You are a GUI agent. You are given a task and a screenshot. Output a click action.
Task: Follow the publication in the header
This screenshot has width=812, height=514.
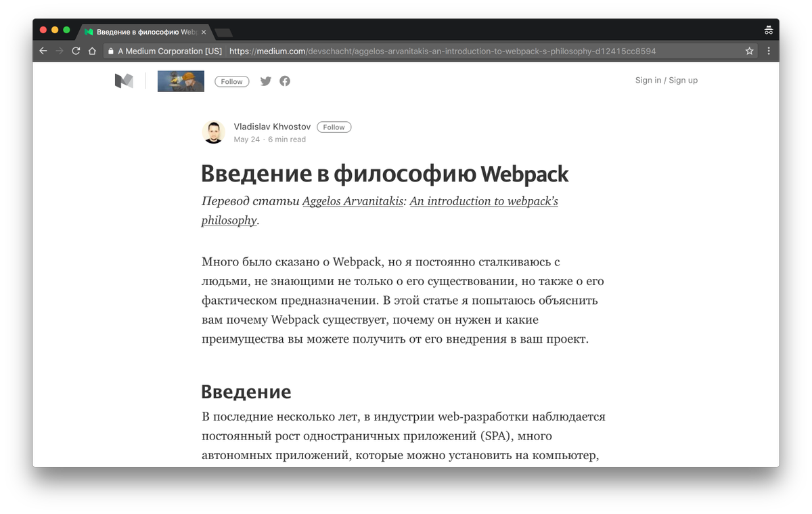231,81
